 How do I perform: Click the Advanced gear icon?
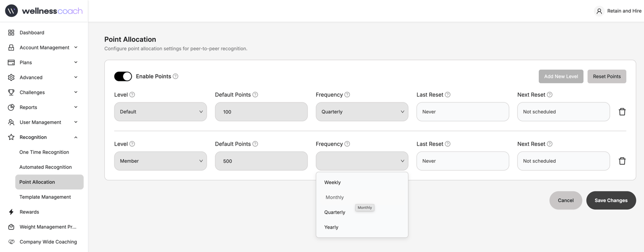tap(11, 77)
